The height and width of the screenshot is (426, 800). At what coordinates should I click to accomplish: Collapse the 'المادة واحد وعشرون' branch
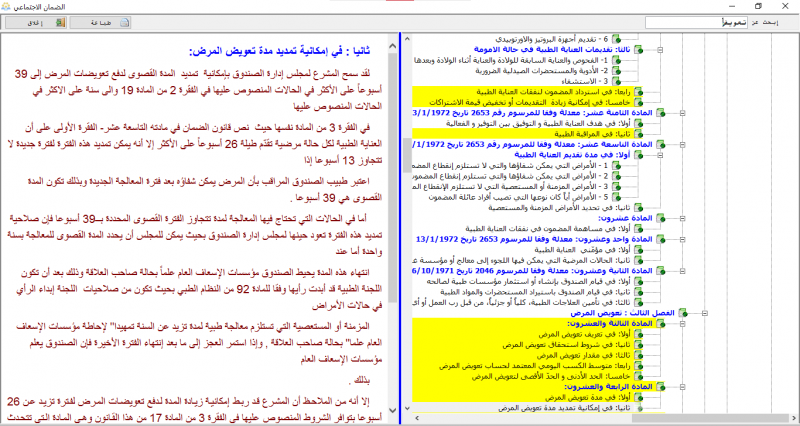coord(683,239)
